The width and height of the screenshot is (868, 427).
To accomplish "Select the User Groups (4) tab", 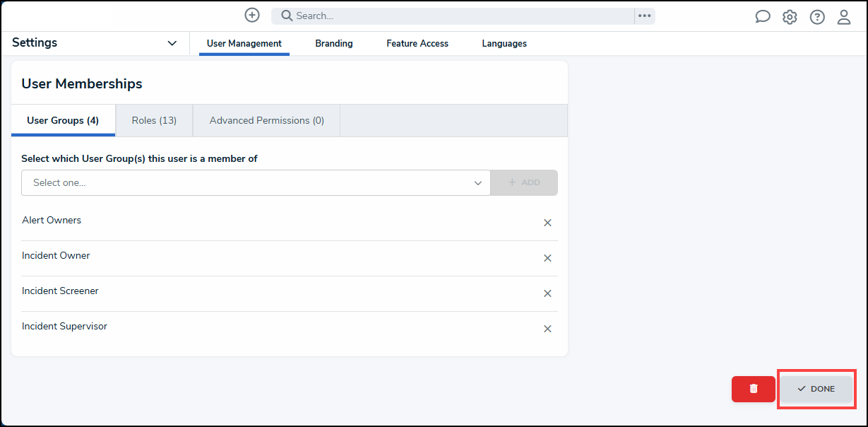I will pos(63,120).
